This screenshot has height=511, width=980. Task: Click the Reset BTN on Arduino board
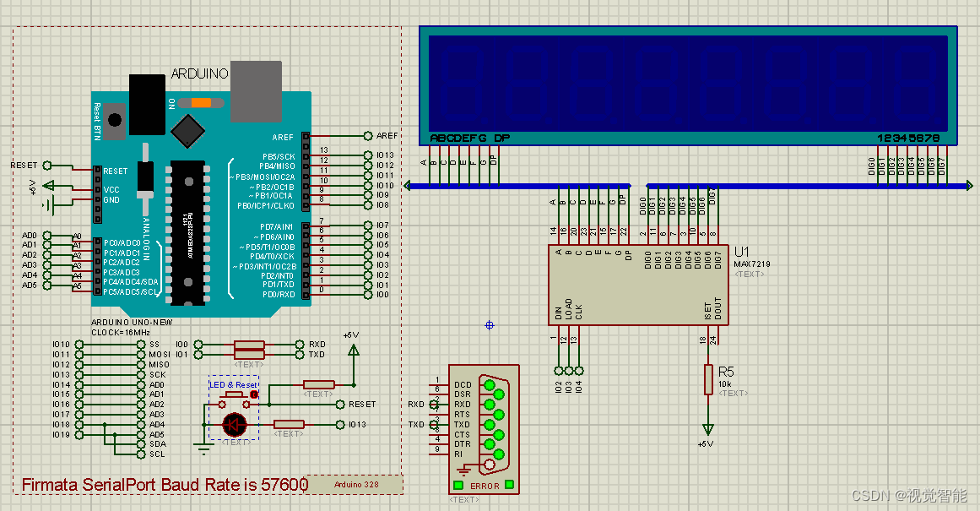(114, 119)
